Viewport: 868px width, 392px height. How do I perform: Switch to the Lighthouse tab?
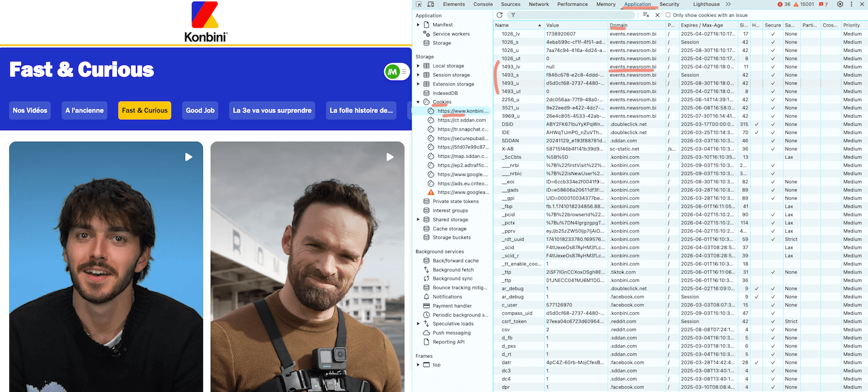point(706,4)
